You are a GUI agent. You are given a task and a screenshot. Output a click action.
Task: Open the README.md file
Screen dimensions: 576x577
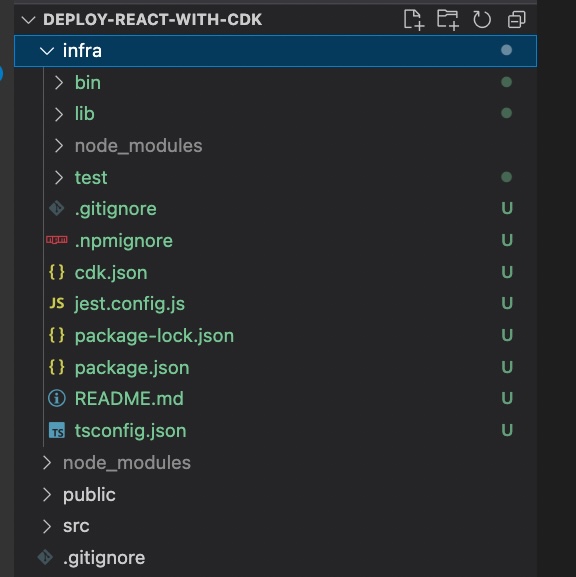(x=129, y=399)
